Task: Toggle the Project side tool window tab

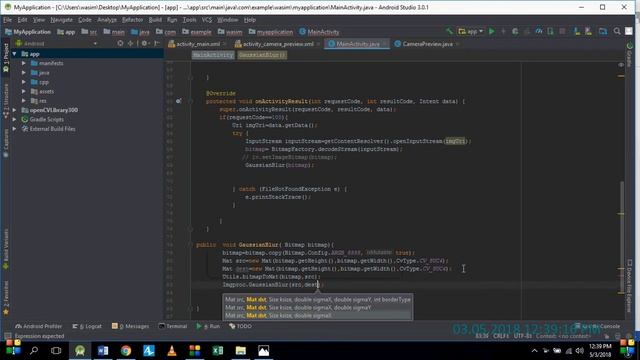Action: pyautogui.click(x=6, y=58)
